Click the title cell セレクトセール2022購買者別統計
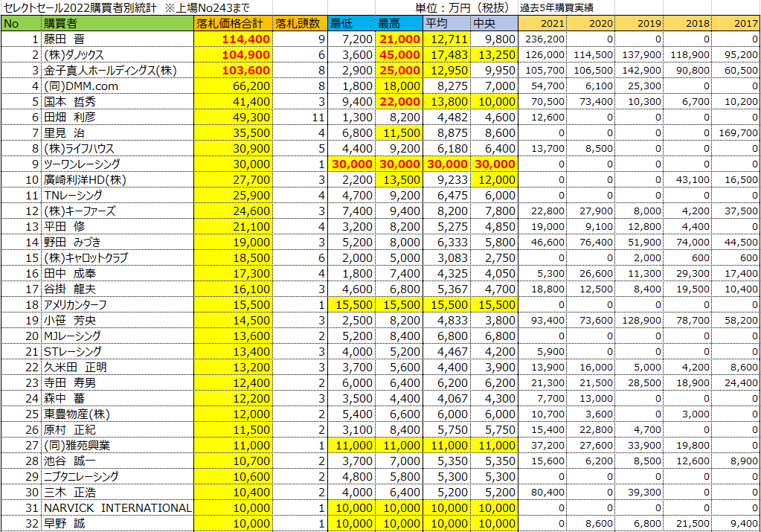The width and height of the screenshot is (761, 532). pos(80,7)
